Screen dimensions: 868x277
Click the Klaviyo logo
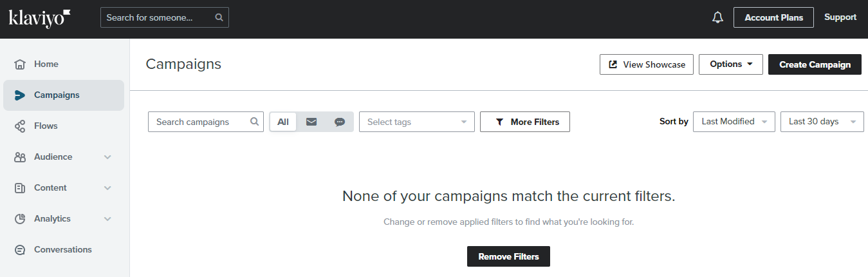pos(40,18)
